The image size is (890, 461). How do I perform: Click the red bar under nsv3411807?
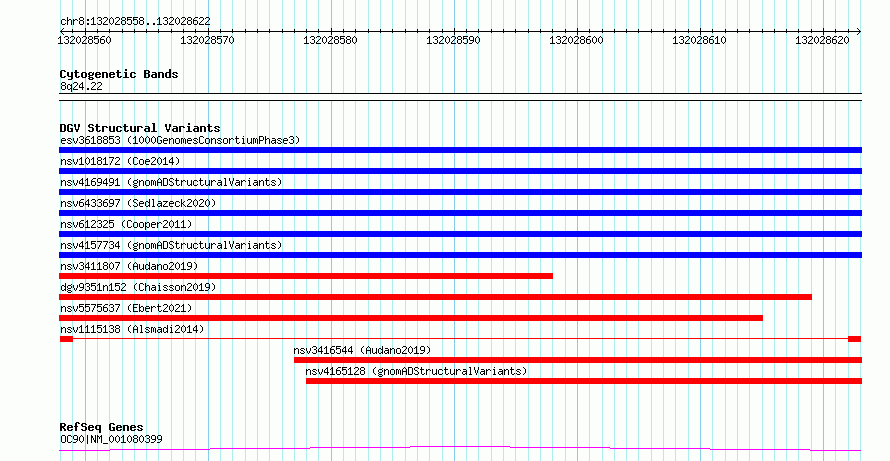coord(306,276)
